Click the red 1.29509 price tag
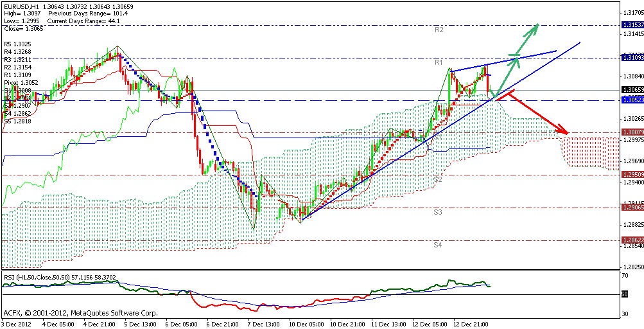644x329 pixels. (632, 174)
